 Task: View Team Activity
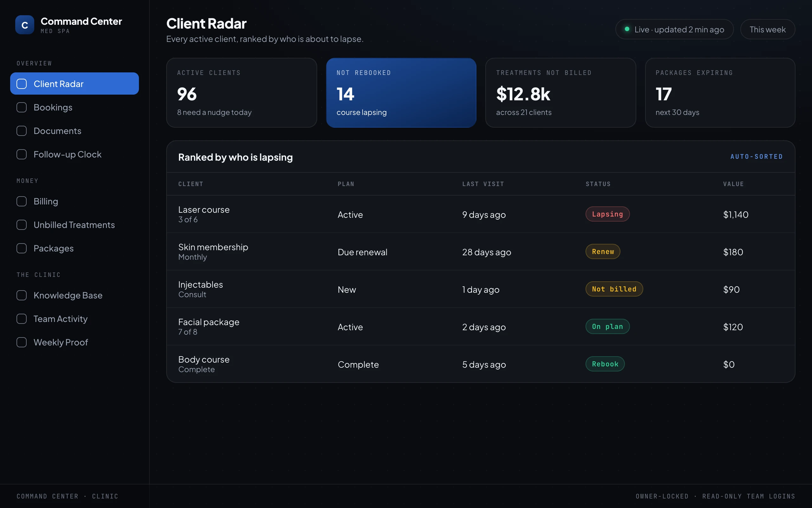[75, 319]
